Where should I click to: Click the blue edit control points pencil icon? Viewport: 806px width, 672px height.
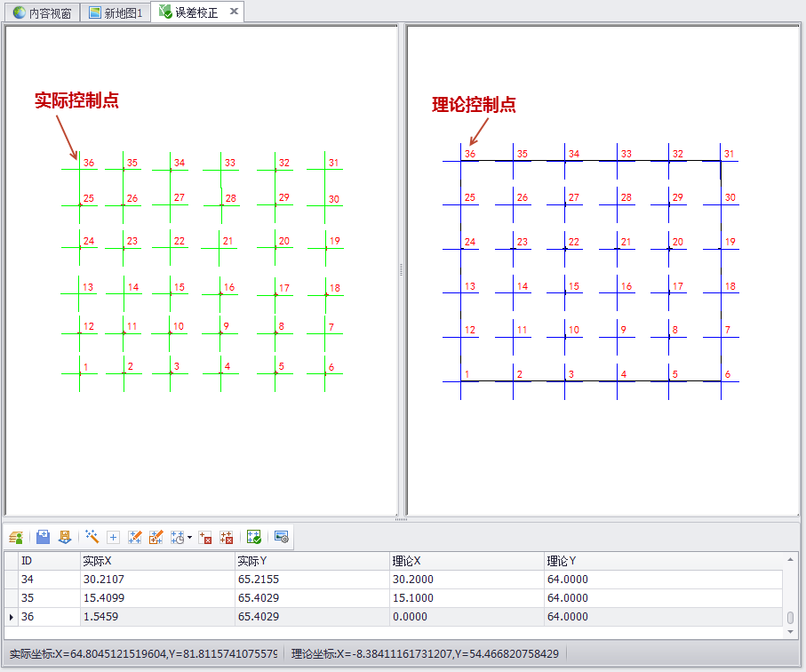click(135, 537)
